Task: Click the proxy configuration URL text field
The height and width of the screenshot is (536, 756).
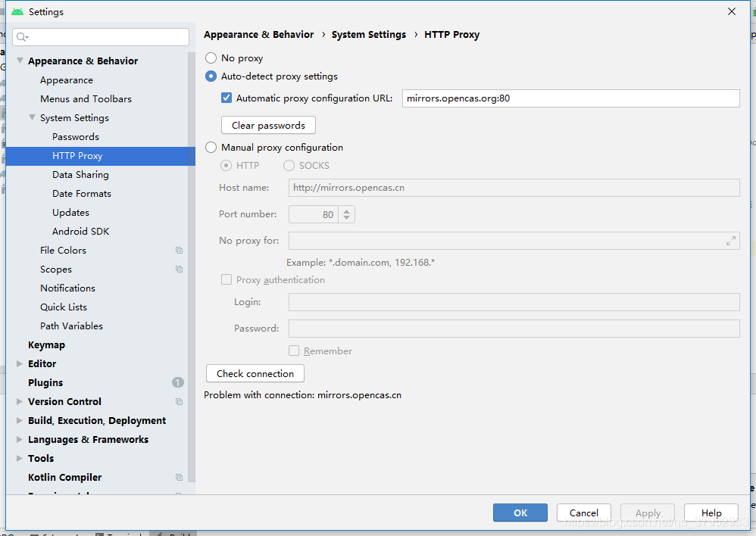Action: 570,98
